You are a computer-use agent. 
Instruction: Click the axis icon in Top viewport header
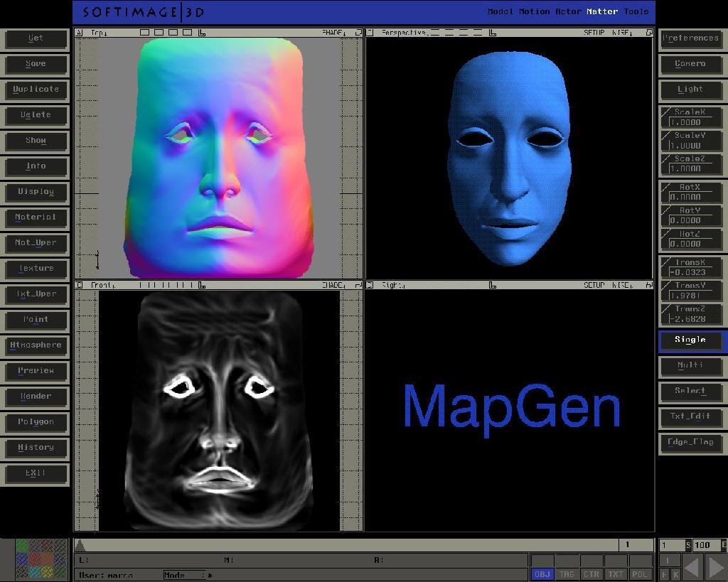click(x=201, y=33)
